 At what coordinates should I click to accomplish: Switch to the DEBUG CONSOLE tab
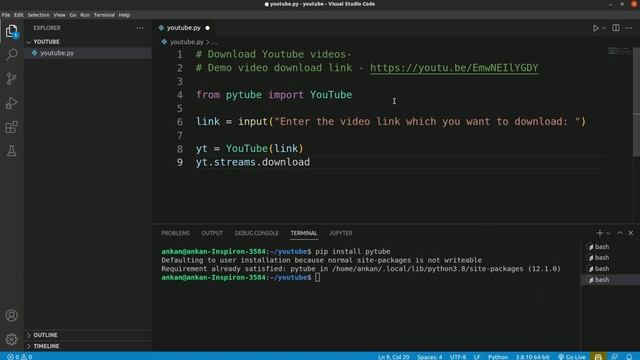click(256, 233)
